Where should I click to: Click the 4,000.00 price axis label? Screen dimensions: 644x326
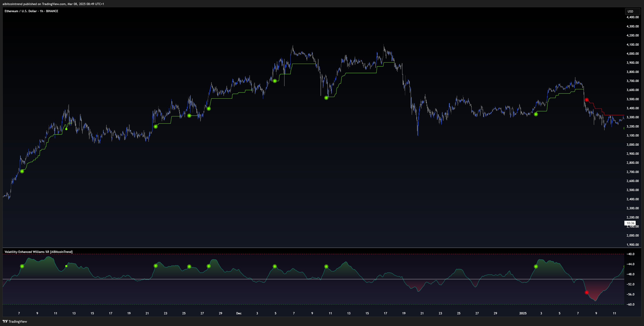[x=633, y=54]
